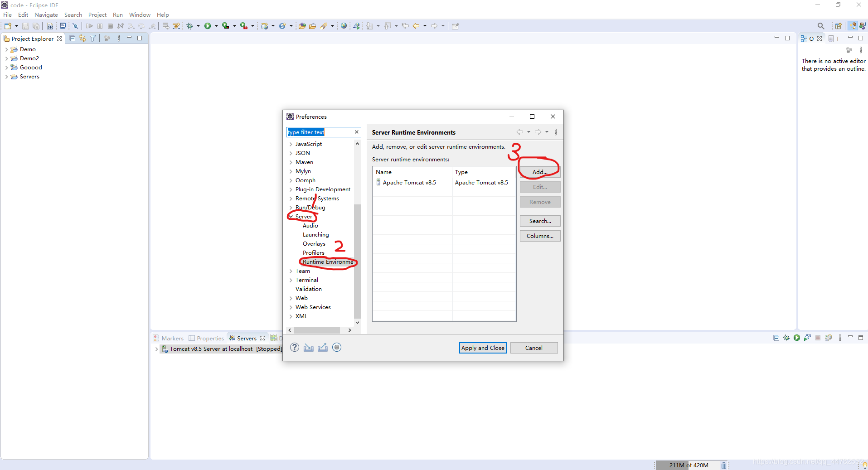
Task: Click the New Dynamic Web Project icon
Action: [x=265, y=26]
